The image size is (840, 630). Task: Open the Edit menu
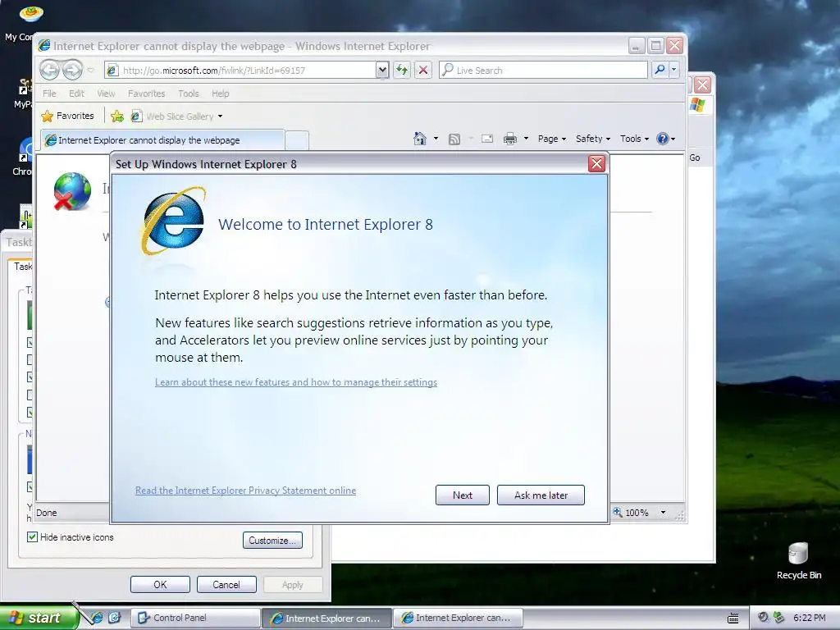tap(76, 94)
